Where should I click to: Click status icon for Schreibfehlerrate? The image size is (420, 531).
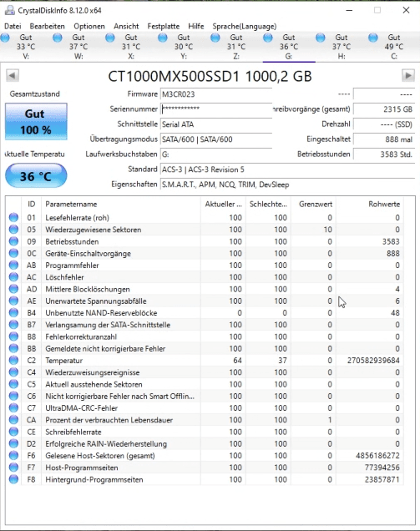(x=13, y=432)
